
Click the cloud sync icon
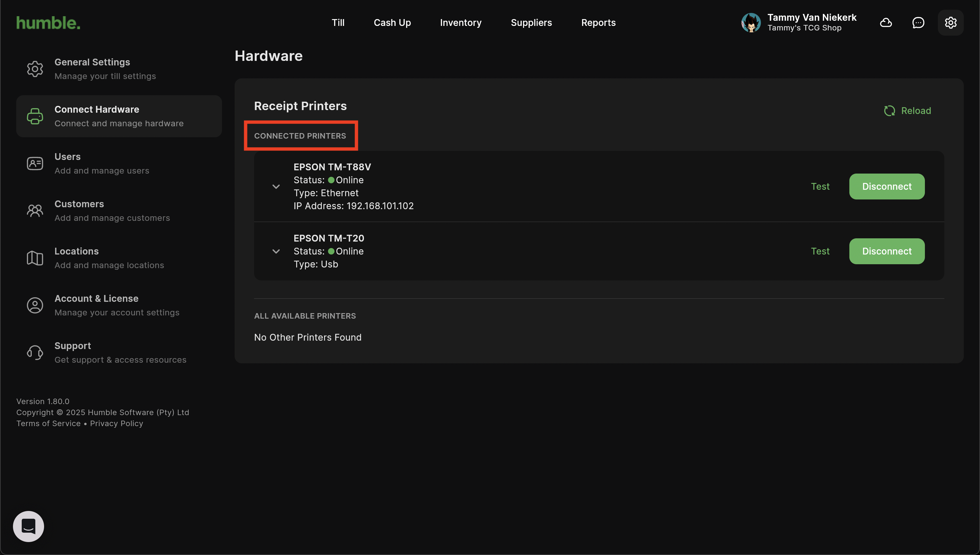point(886,23)
